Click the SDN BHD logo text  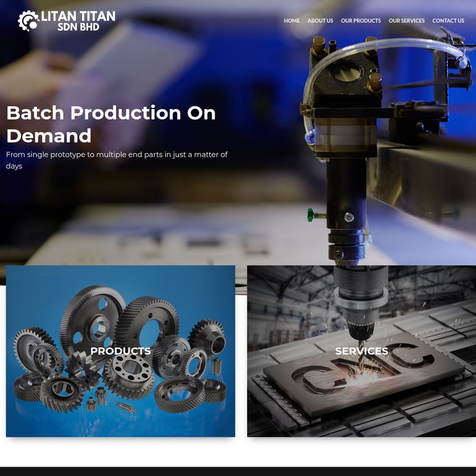click(x=78, y=27)
